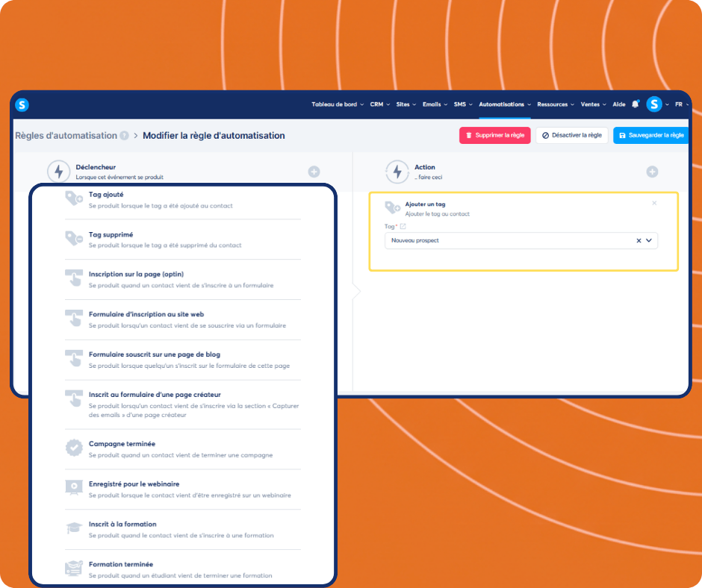Select the Inscrit à la formation trigger
Image resolution: width=702 pixels, height=588 pixels.
click(183, 529)
